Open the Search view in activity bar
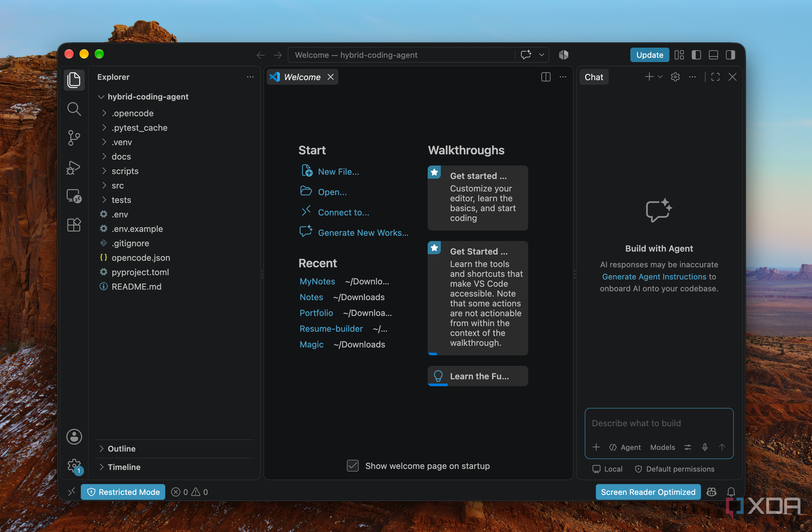 74,109
